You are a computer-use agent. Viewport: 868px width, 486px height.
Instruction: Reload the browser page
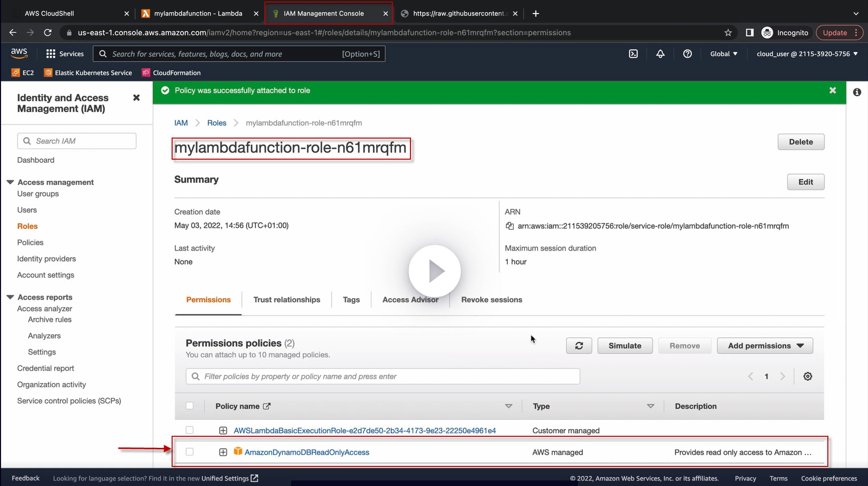[48, 33]
